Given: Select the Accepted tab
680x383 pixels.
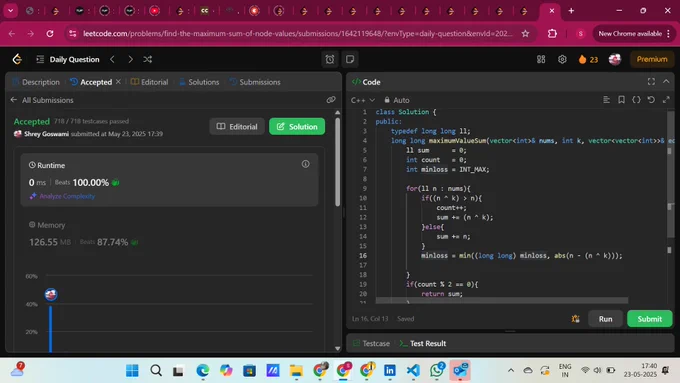Looking at the screenshot, I should click(91, 82).
